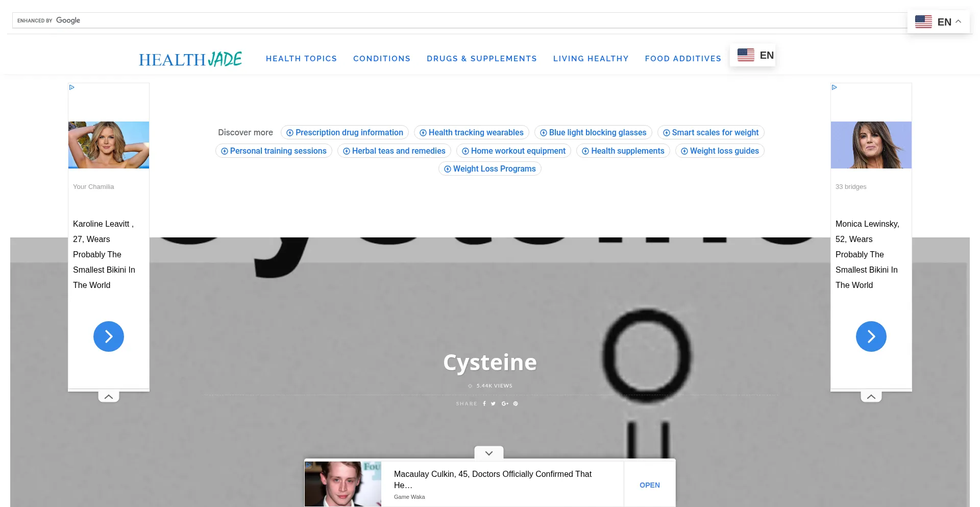Open the Drugs & Supplements menu
The image size is (980, 507).
(481, 59)
